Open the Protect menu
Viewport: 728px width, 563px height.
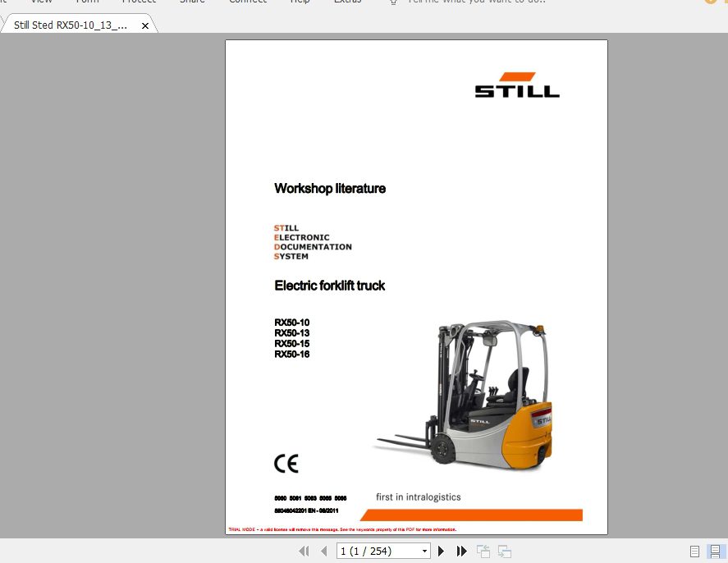[x=139, y=2]
